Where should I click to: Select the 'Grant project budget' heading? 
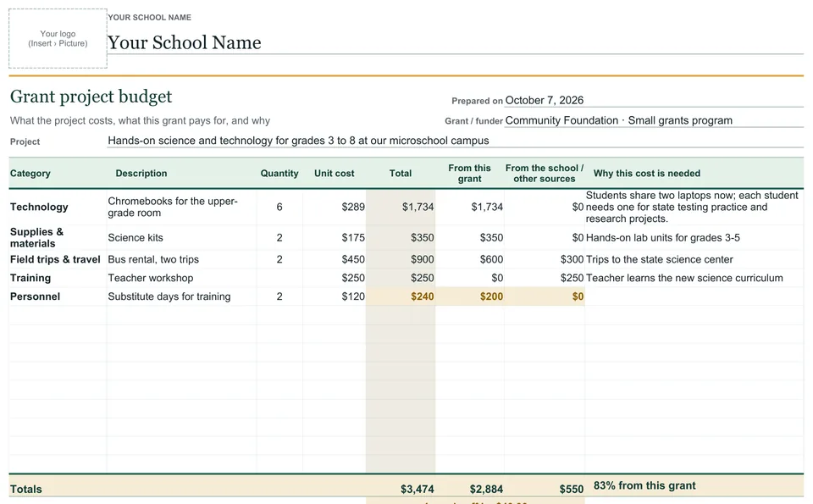[x=91, y=97]
